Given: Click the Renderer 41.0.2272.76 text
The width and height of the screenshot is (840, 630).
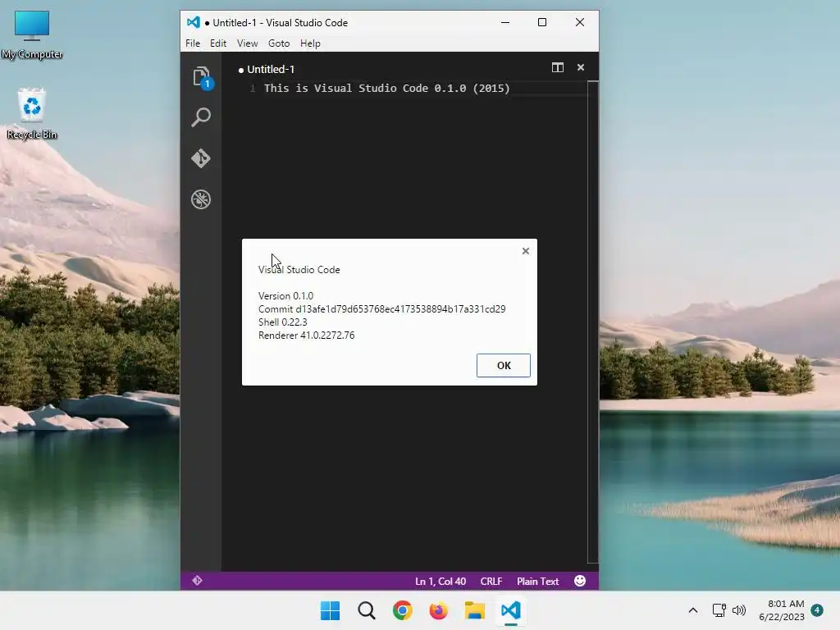Looking at the screenshot, I should (x=307, y=336).
